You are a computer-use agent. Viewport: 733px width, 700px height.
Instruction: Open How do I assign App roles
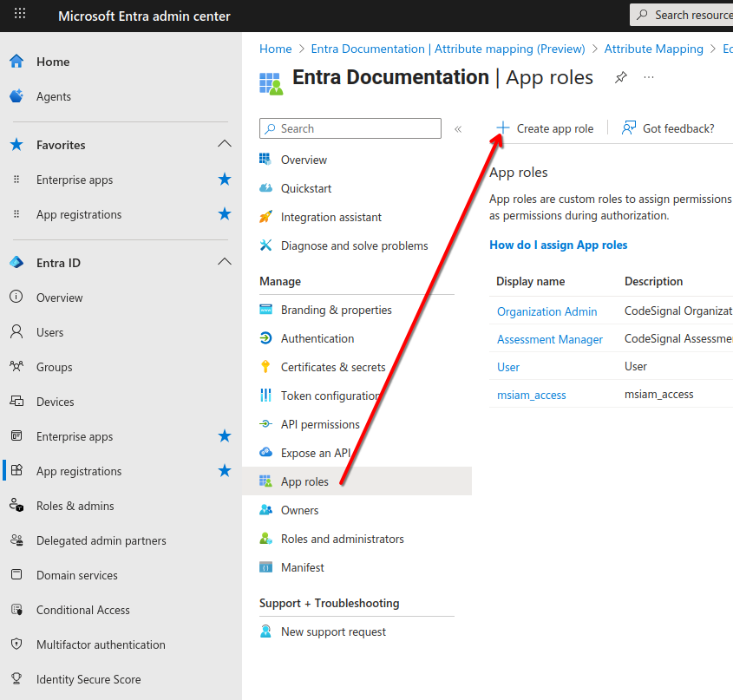click(x=558, y=245)
